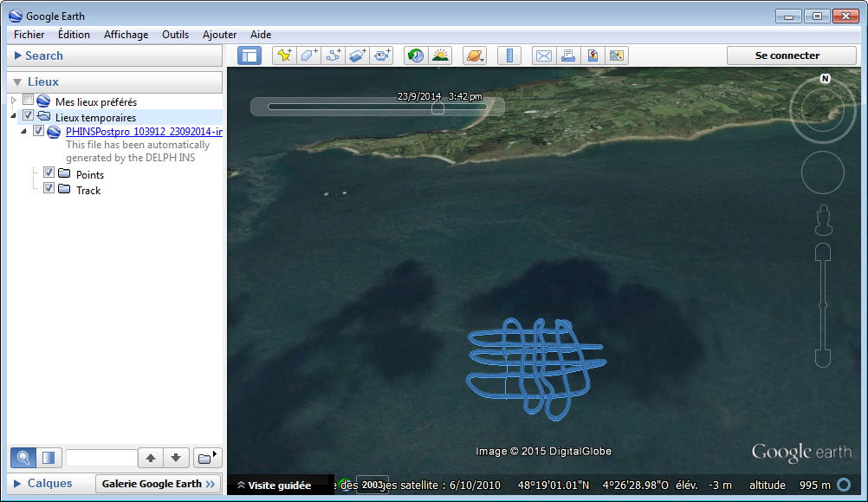
Task: Uncheck the Points folder checkbox
Action: [49, 173]
